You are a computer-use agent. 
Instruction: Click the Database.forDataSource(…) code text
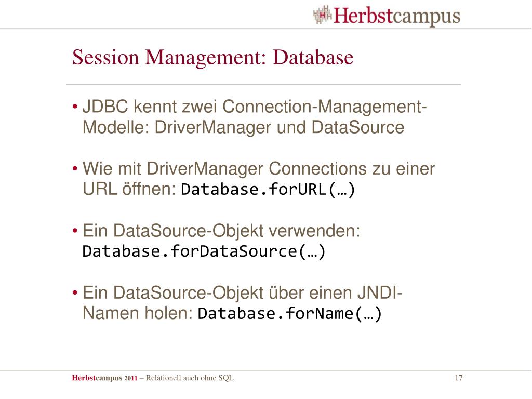click(x=204, y=251)
